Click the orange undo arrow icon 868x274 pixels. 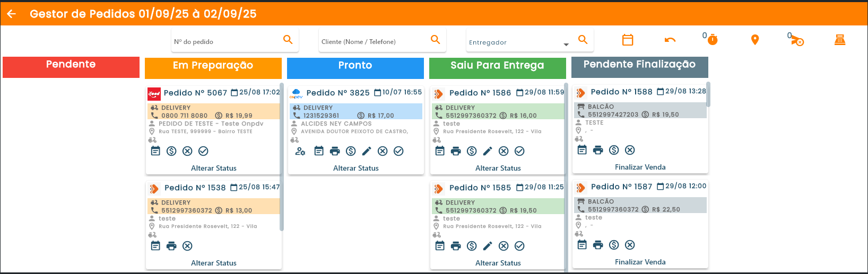point(670,40)
